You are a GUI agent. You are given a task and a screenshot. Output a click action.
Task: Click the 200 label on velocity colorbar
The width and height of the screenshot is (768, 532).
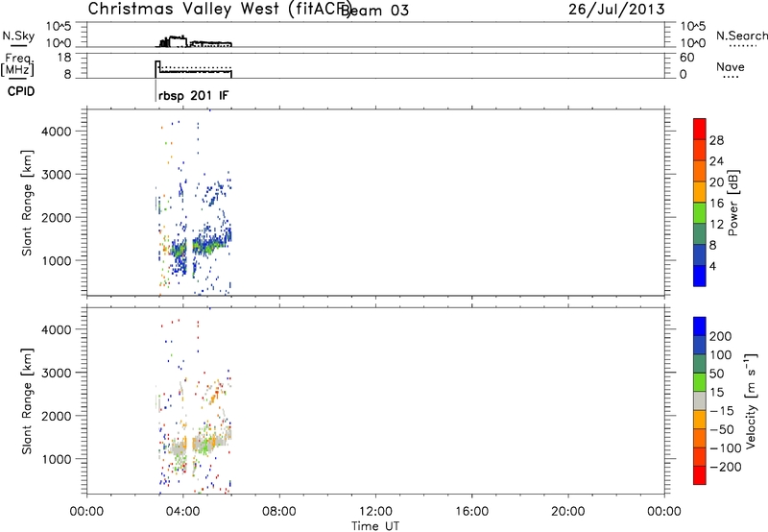721,336
